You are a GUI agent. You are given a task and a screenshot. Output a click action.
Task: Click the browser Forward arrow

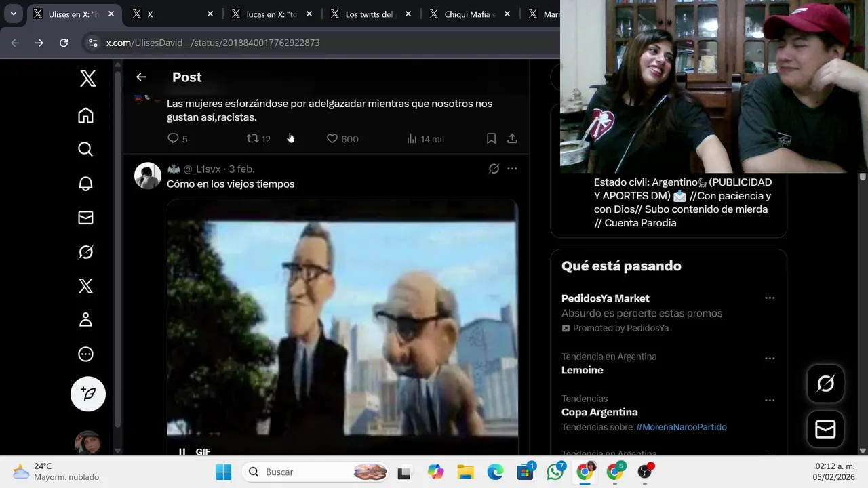pyautogui.click(x=39, y=43)
